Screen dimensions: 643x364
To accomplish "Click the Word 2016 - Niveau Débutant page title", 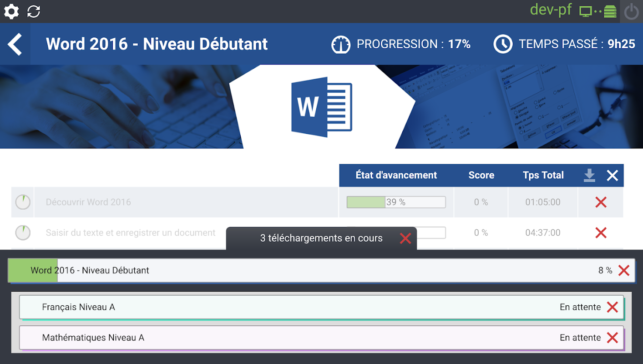I will (x=157, y=44).
